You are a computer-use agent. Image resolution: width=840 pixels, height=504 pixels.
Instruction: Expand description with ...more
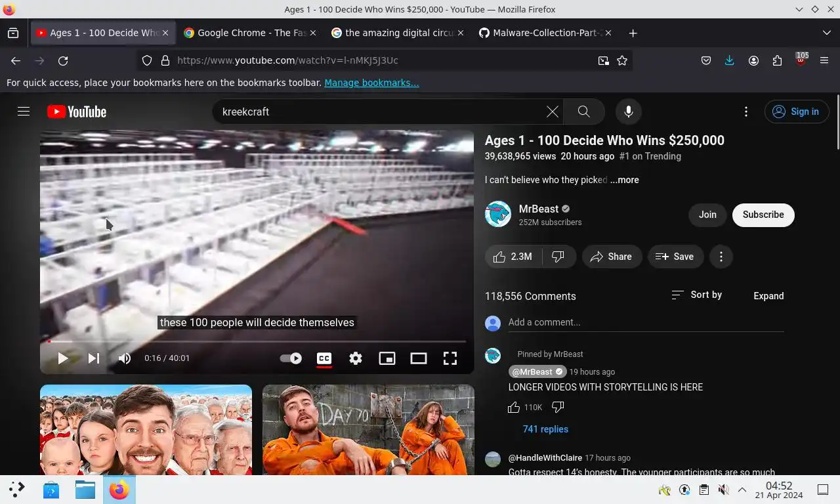[x=625, y=180]
